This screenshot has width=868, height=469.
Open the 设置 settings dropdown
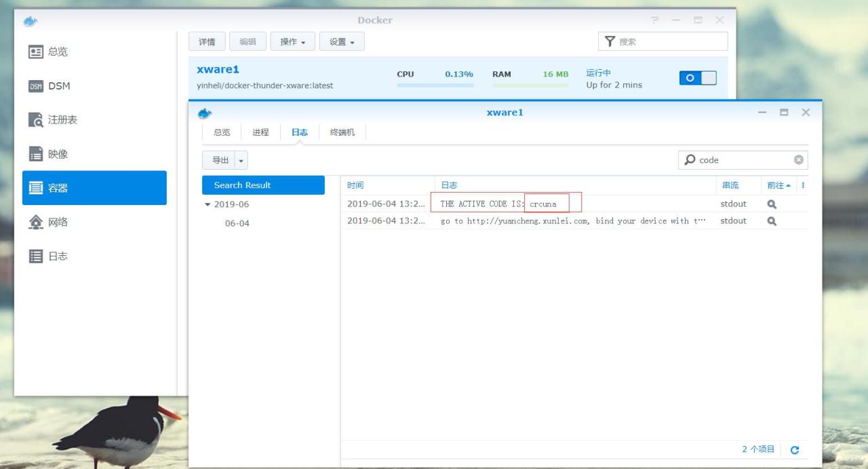click(342, 41)
